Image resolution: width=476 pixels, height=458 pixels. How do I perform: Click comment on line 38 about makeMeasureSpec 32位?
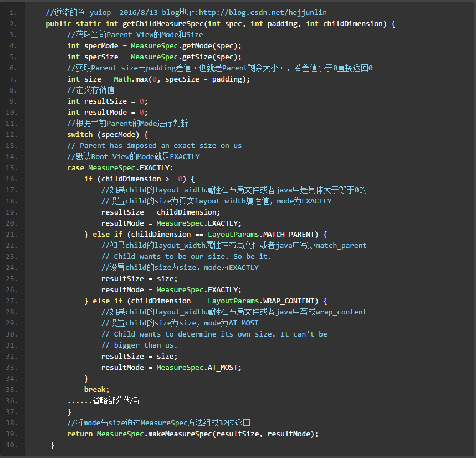(159, 423)
